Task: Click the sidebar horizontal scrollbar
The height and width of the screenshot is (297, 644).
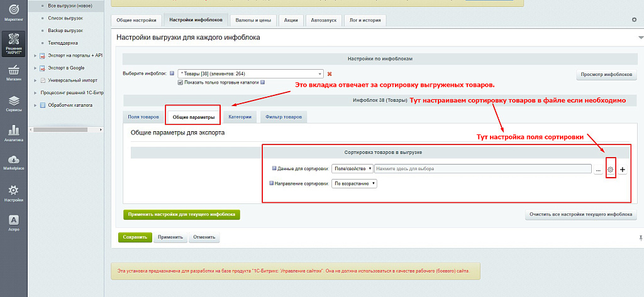Action: [63, 131]
